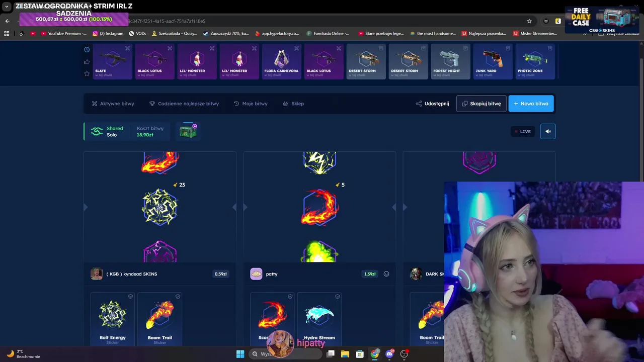The width and height of the screenshot is (644, 362).
Task: Click the corner icon on JUNK YARD card
Action: (508, 48)
